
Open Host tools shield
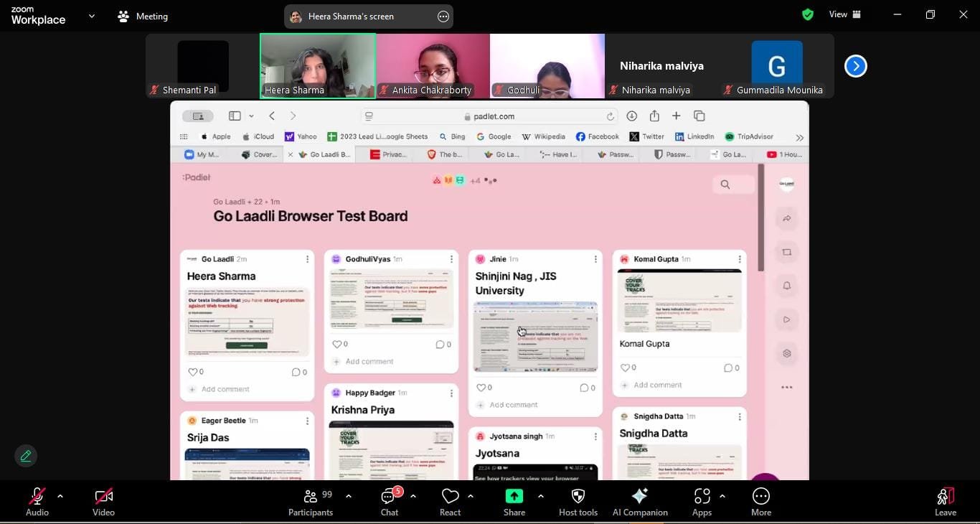click(x=578, y=502)
